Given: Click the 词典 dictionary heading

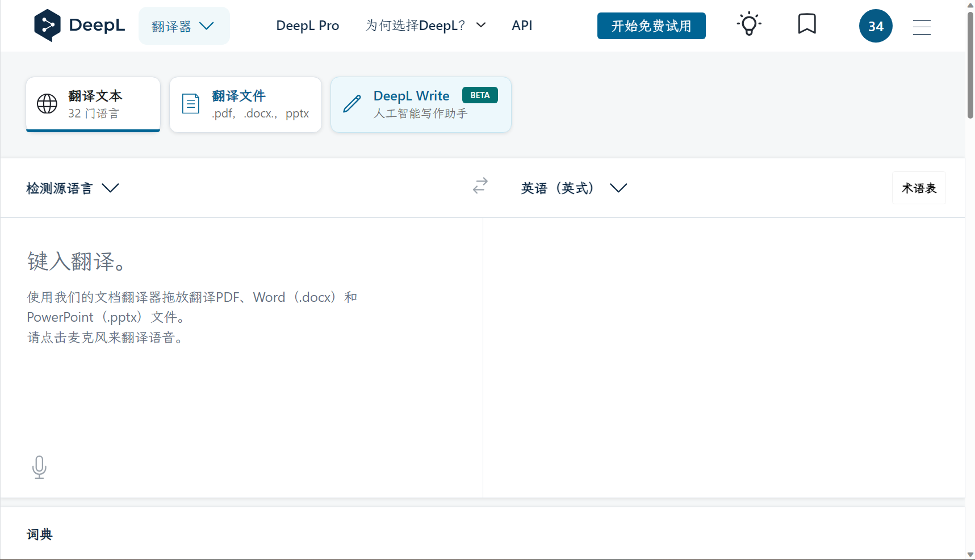Looking at the screenshot, I should 39,534.
